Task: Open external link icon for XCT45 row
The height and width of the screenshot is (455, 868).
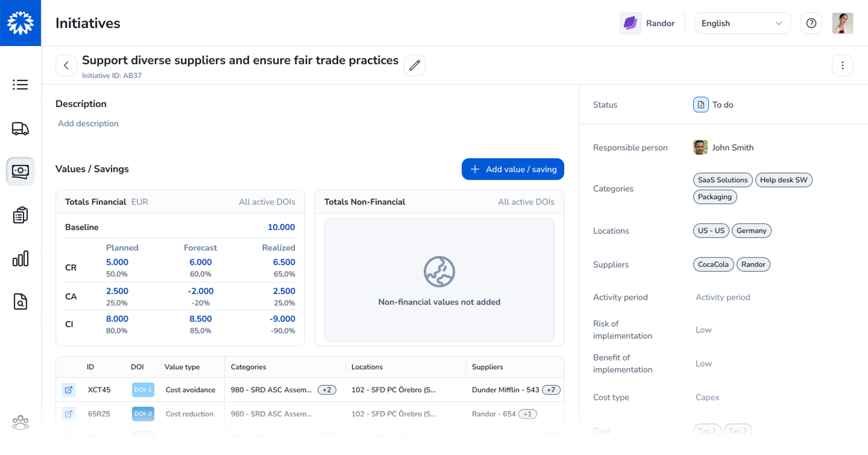Action: (x=69, y=390)
